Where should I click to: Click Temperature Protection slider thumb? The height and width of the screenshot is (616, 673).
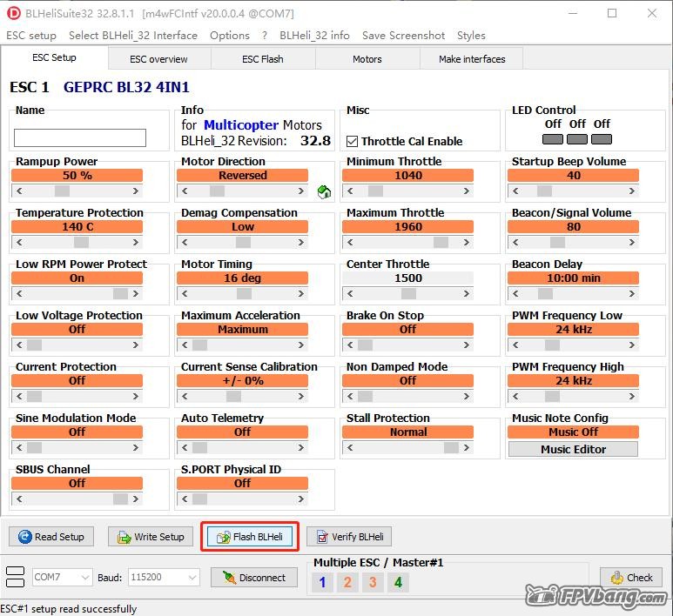tap(82, 243)
